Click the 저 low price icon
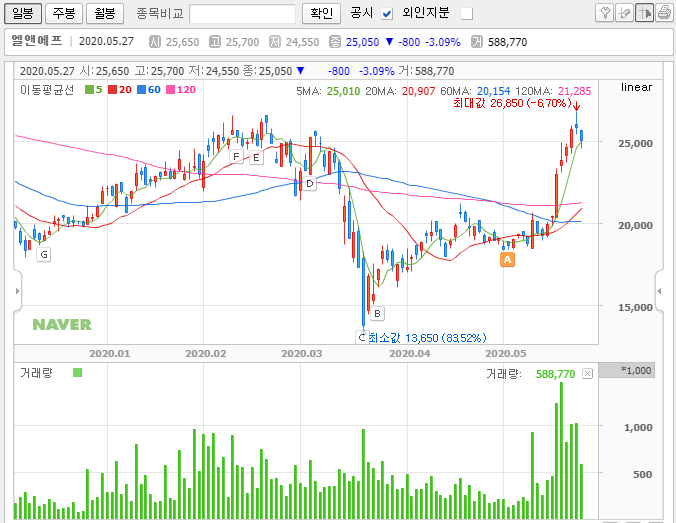This screenshot has width=676, height=523. click(x=275, y=42)
